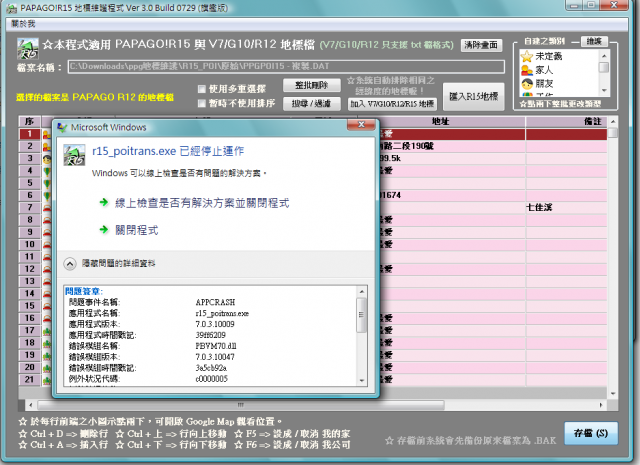Enable the 使用多重選擇 checkbox
Viewport: 640px width, 465px height.
[202, 89]
